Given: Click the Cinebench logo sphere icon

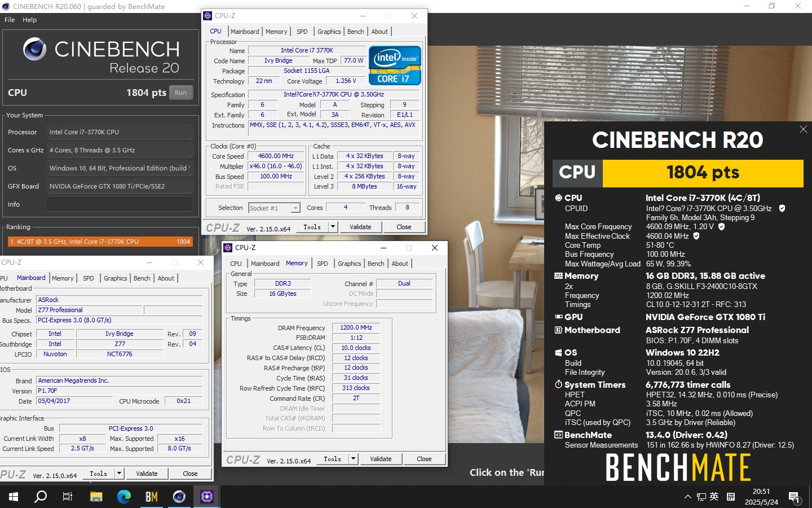Looking at the screenshot, I should point(34,50).
